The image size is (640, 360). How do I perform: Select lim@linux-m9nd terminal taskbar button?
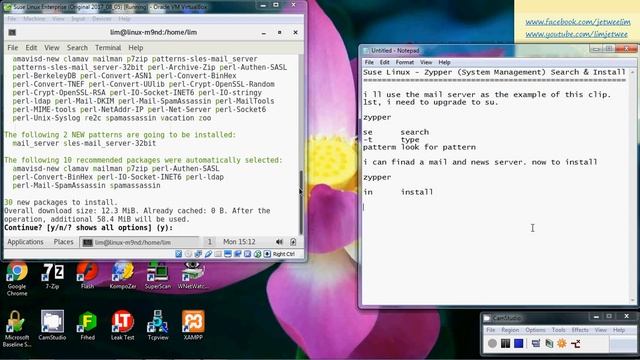coord(140,242)
